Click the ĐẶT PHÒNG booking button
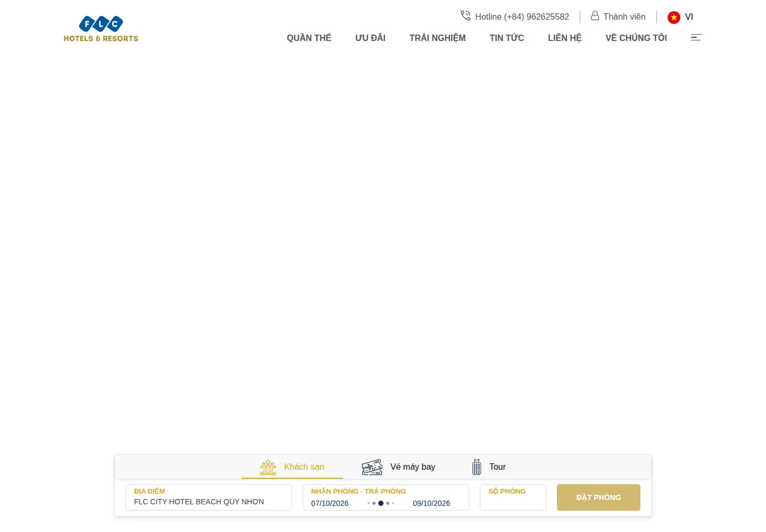This screenshot has width=766, height=532. 598,497
